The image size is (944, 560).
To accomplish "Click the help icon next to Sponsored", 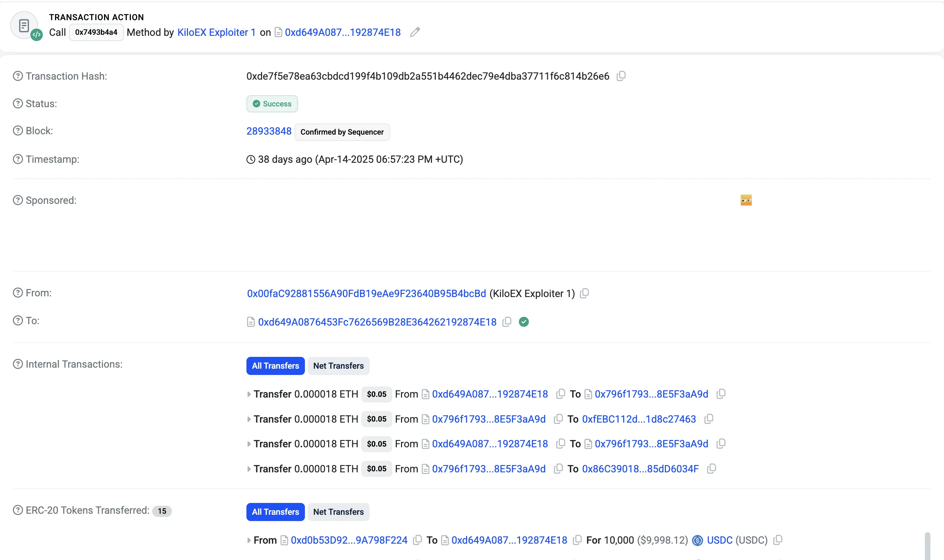I will click(18, 200).
